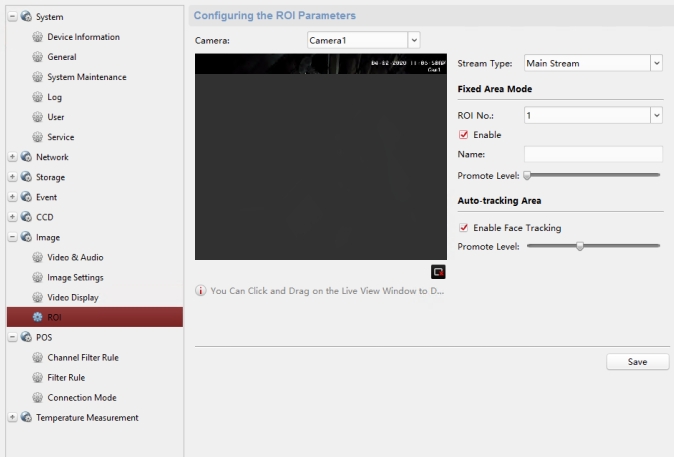674x457 pixels.
Task: Disable the Enable Face Tracking checkbox
Action: coord(464,228)
